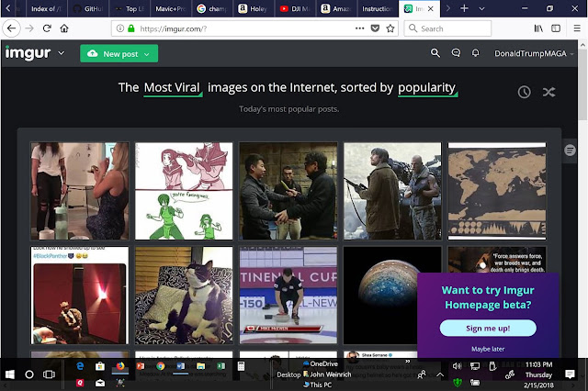The image size is (588, 391).
Task: Open Calculator from taskbar
Action: click(241, 366)
